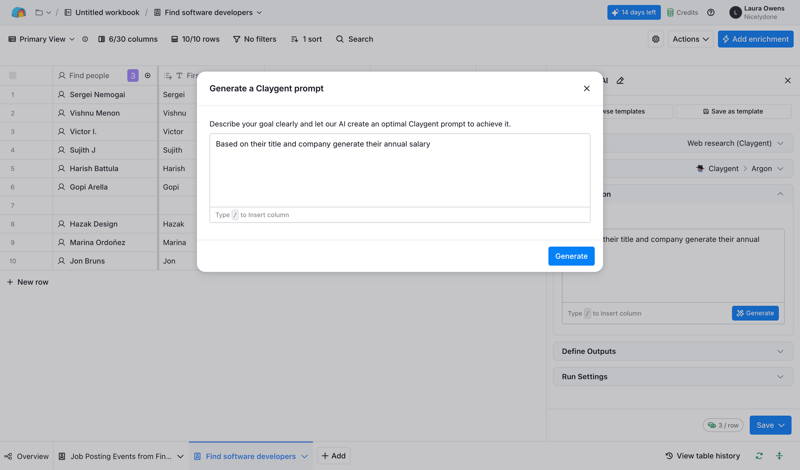Image resolution: width=800 pixels, height=470 pixels.
Task: Select the Marina Ordoñez row cell
Action: pyautogui.click(x=105, y=242)
